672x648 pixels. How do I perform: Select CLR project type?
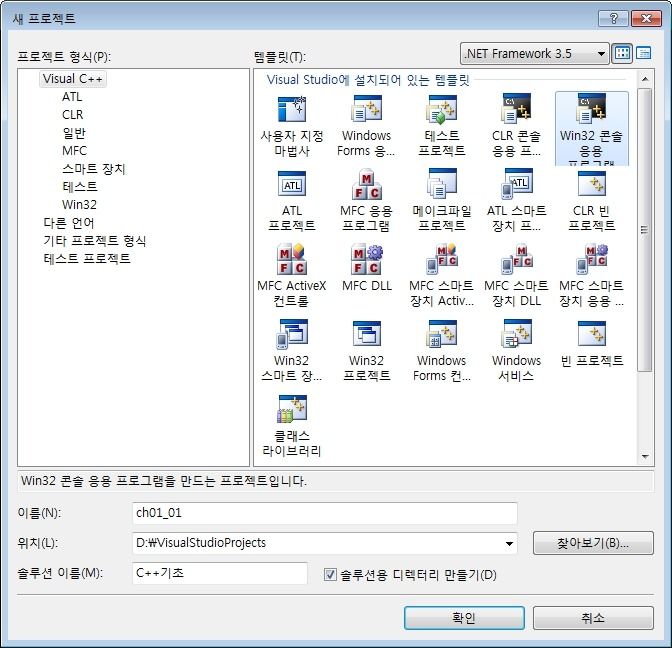[72, 115]
